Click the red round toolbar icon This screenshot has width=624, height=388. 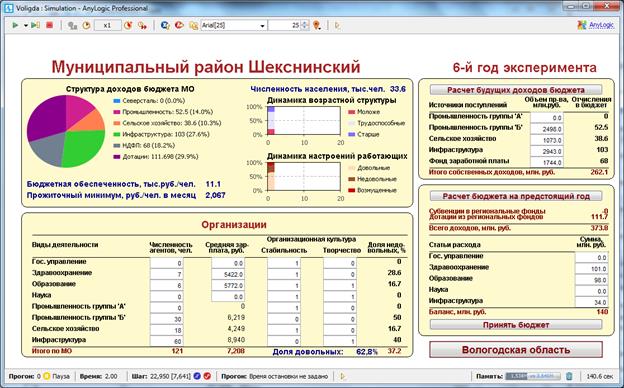click(x=179, y=25)
